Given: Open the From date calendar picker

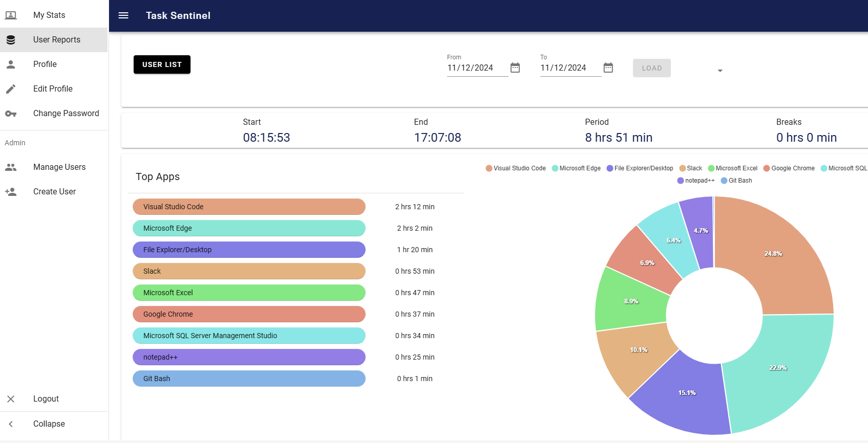Looking at the screenshot, I should tap(515, 68).
